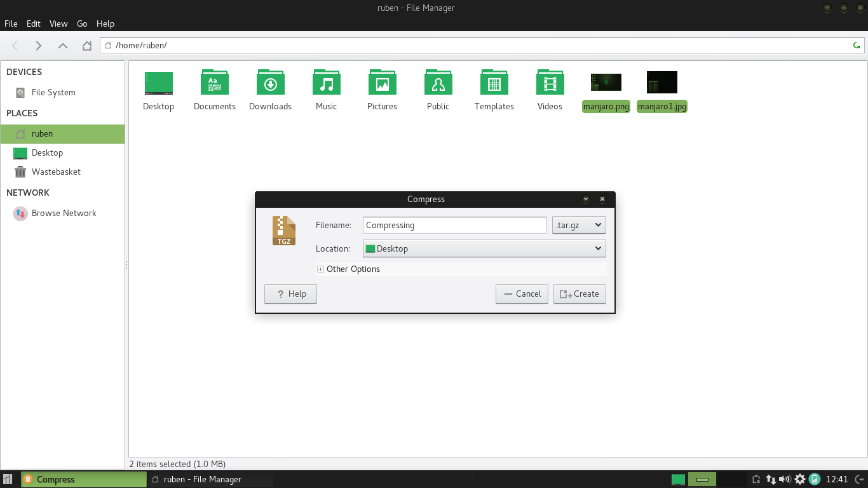Switch to Compress in the taskbar
The image size is (868, 488).
(84, 479)
